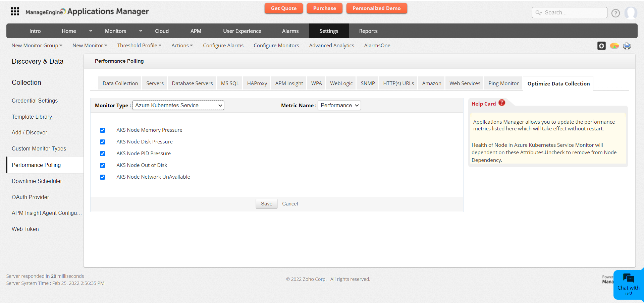
Task: Expand the Threshold Profile menu
Action: click(x=139, y=46)
